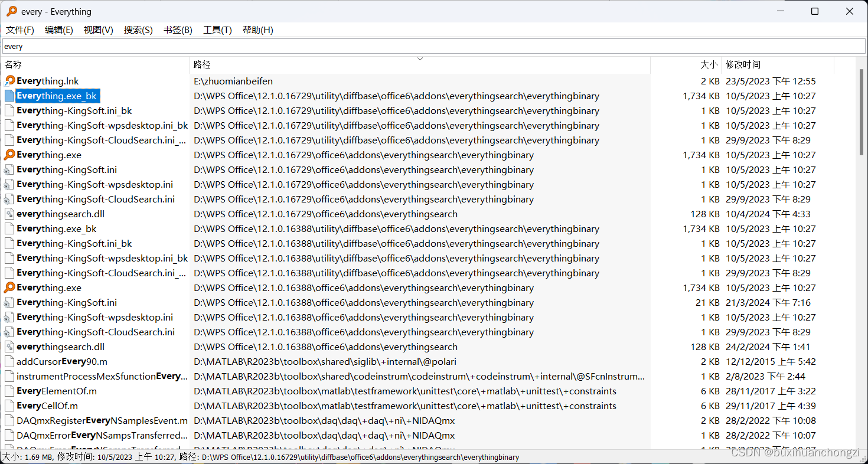The height and width of the screenshot is (464, 868).
Task: Click icon of Everything-KingSoft.ini_bk in 12.1.0.16729
Action: (9, 110)
